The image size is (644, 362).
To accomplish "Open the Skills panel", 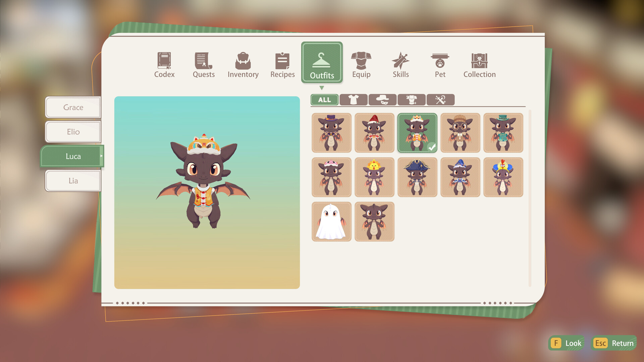I will [400, 64].
